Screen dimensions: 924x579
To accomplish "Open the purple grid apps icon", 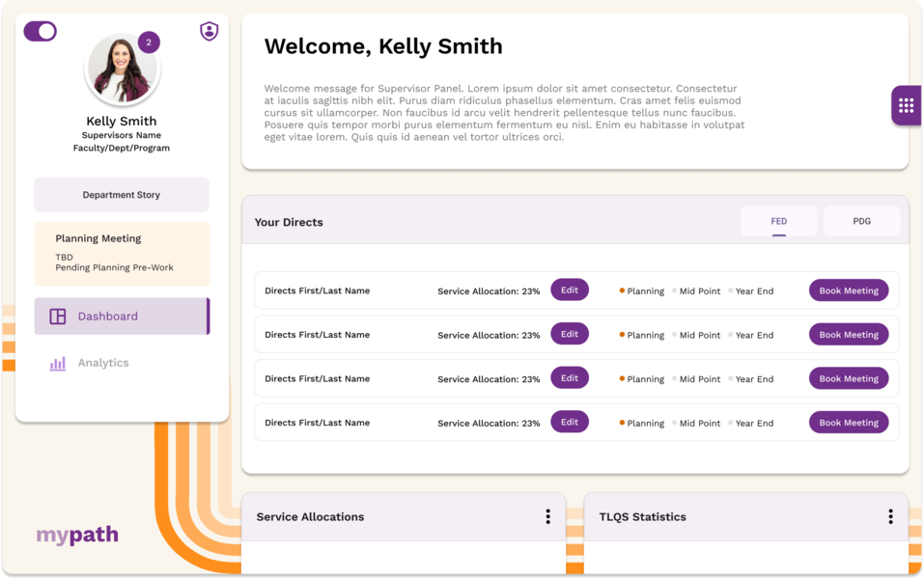I will click(x=906, y=105).
